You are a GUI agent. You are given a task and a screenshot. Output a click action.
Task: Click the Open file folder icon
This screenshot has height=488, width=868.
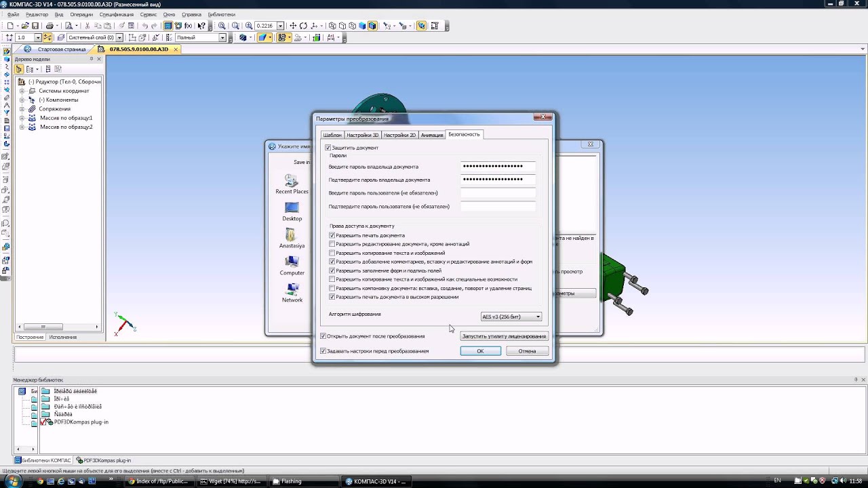point(24,26)
